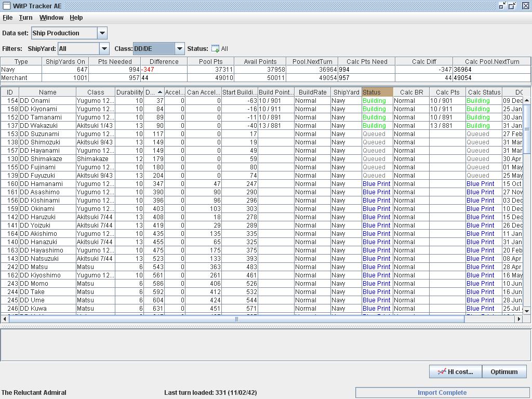Click the horizontal scroll right arrow
Image resolution: width=532 pixels, height=399 pixels.
coord(518,319)
